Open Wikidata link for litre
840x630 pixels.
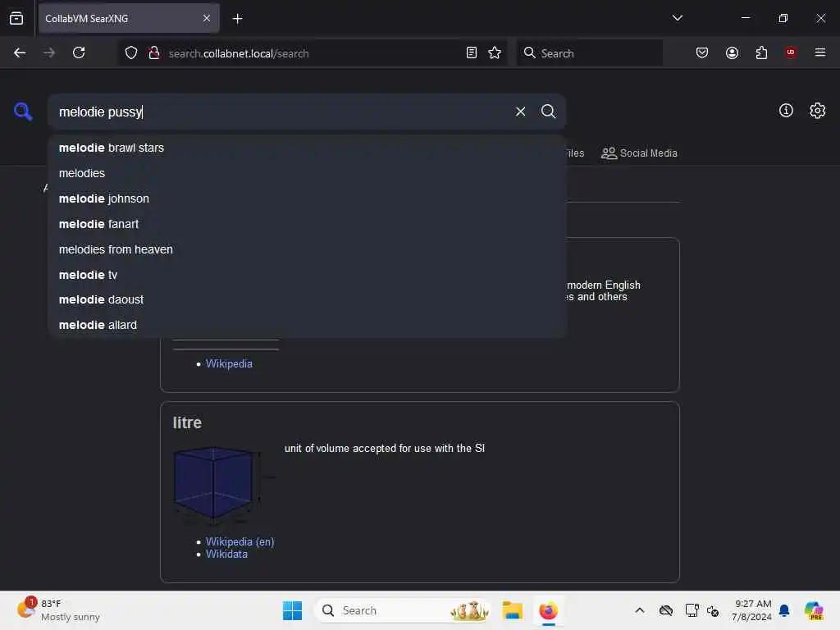click(226, 554)
